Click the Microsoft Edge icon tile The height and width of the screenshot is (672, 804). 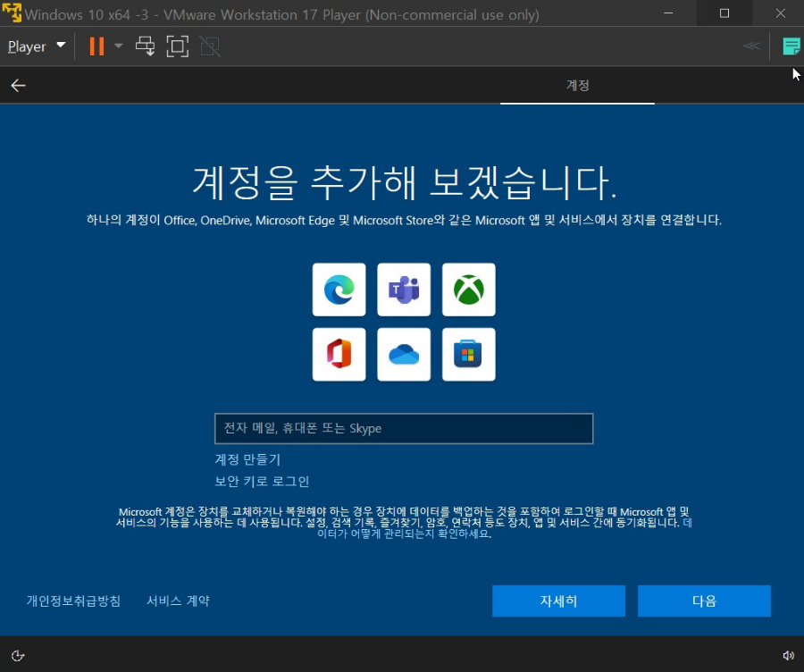[339, 290]
